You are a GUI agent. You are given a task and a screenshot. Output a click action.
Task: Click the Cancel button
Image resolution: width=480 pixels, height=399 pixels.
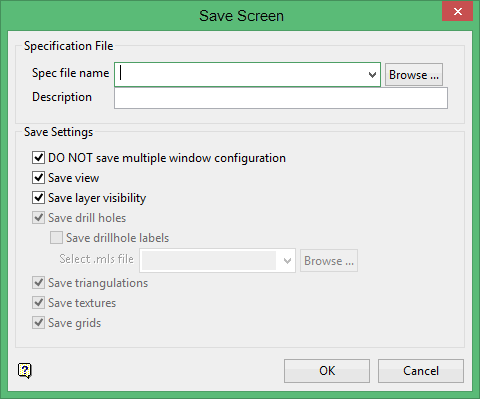[421, 371]
